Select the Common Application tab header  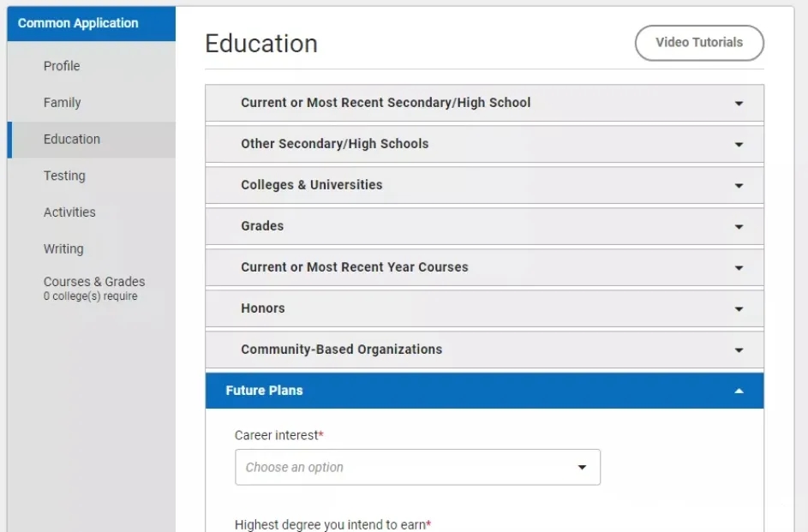click(78, 24)
